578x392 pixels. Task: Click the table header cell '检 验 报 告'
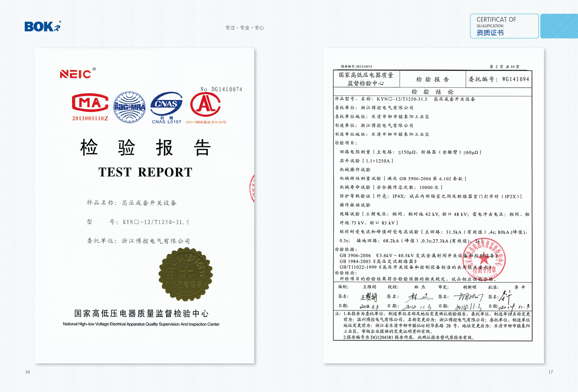point(433,79)
